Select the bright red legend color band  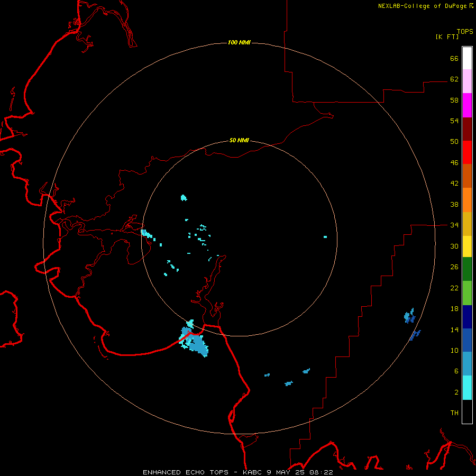[467, 152]
